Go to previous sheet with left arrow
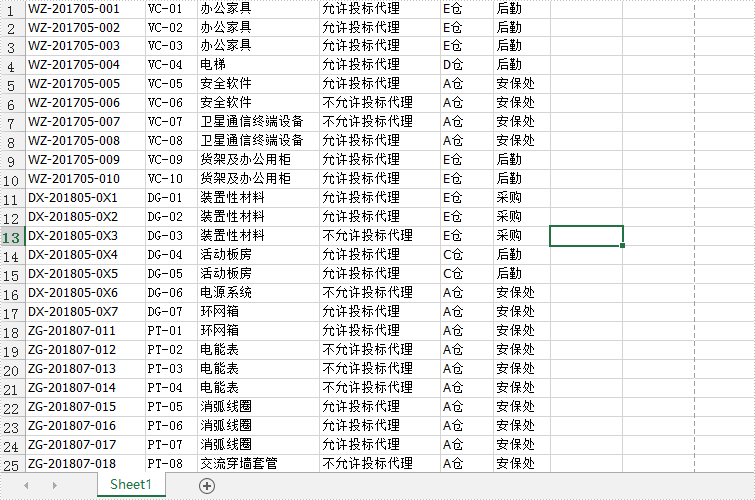 pos(26,486)
